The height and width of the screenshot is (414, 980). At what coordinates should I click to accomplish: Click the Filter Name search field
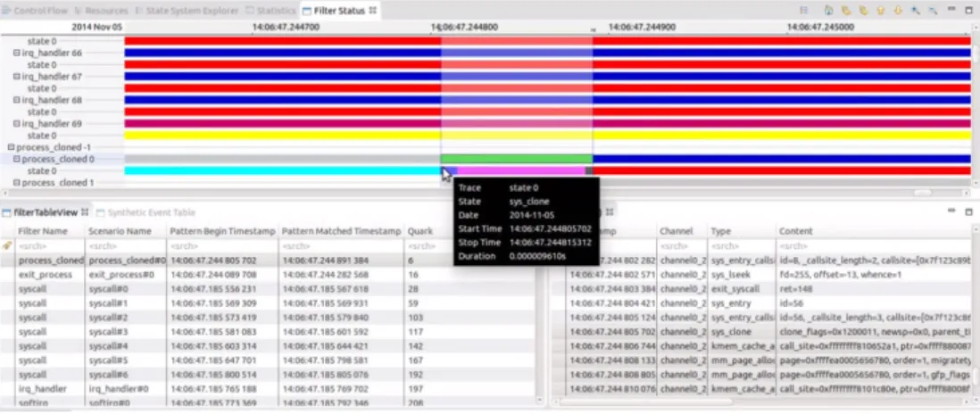tap(49, 246)
